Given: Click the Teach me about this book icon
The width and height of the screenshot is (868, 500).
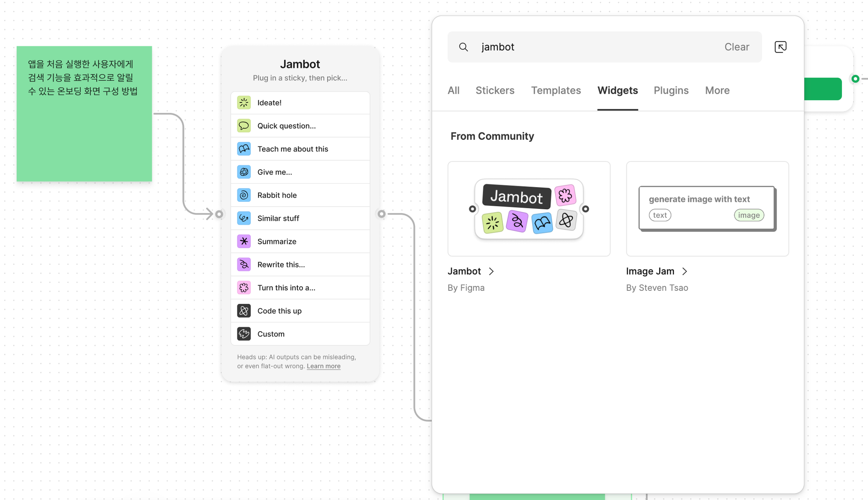Looking at the screenshot, I should pos(244,149).
